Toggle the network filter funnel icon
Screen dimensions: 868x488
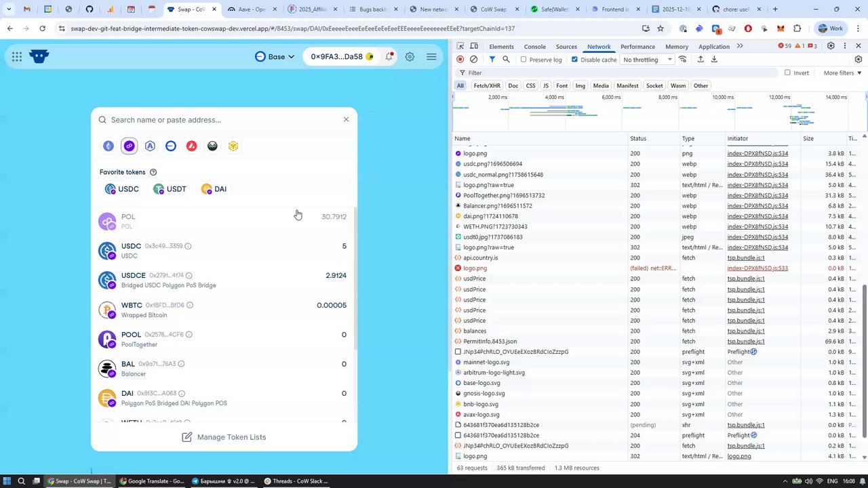[492, 60]
